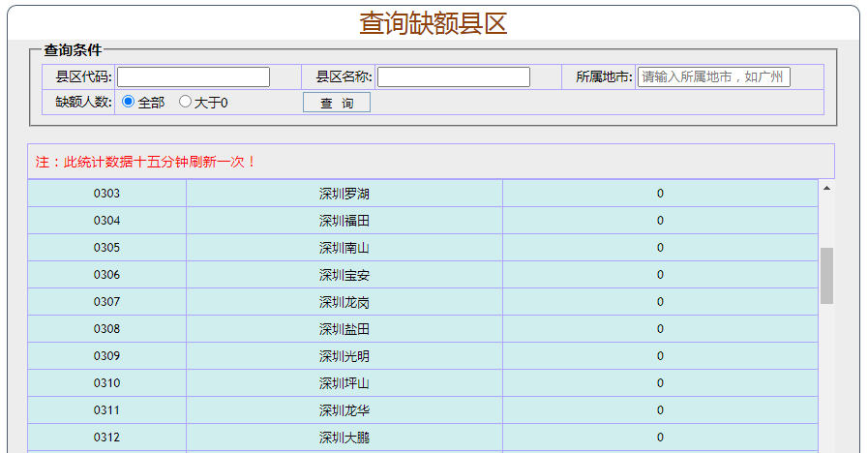Viewport: 868px width, 453px height.
Task: Focus the 所属地市 input field
Action: coord(713,77)
